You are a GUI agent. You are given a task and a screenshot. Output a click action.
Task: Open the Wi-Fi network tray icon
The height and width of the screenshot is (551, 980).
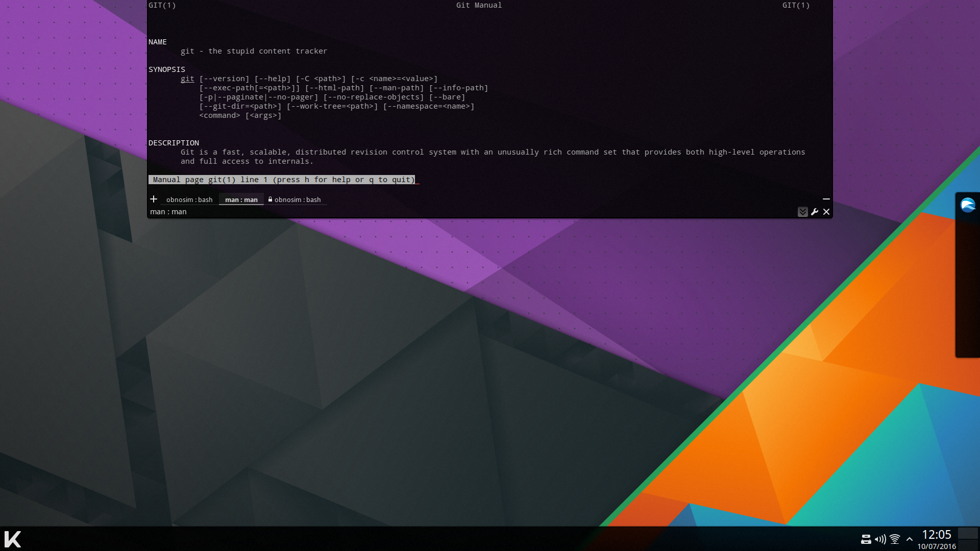coord(895,539)
